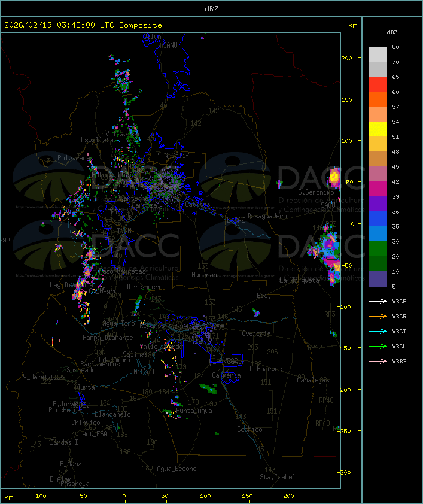This screenshot has width=423, height=504.
Task: Click the 'Nacunan' map label
Action: [x=204, y=275]
